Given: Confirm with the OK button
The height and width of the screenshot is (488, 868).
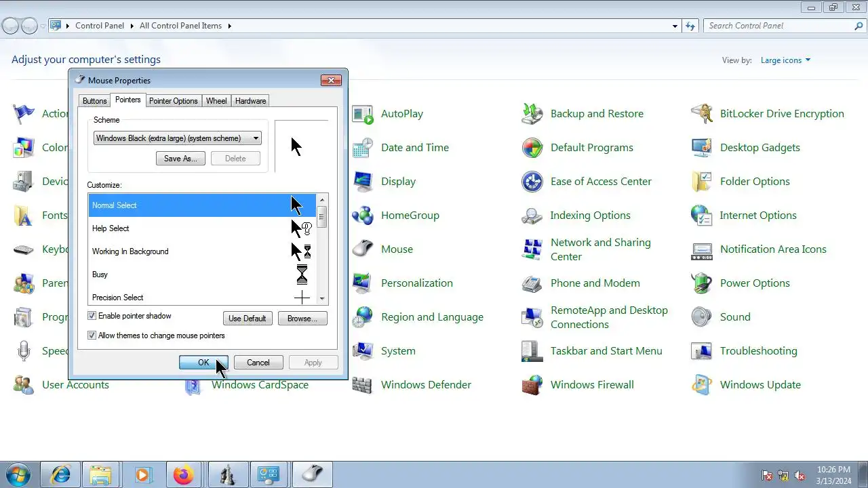Looking at the screenshot, I should [x=203, y=363].
